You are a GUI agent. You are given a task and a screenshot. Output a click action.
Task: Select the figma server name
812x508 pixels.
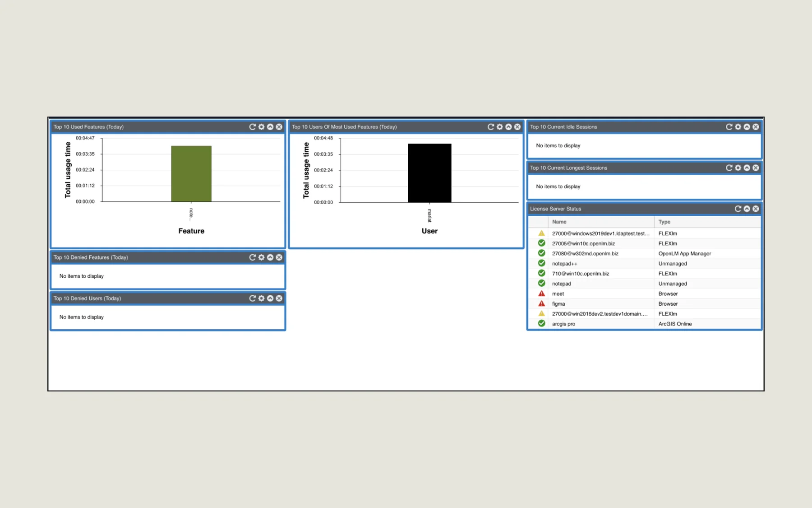coord(558,304)
